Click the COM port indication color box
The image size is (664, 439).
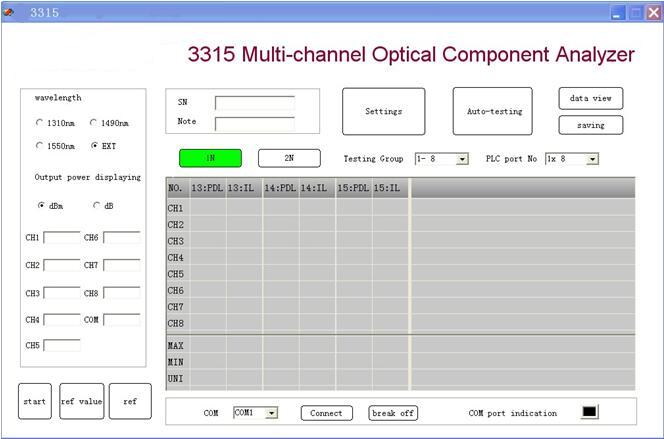589,412
